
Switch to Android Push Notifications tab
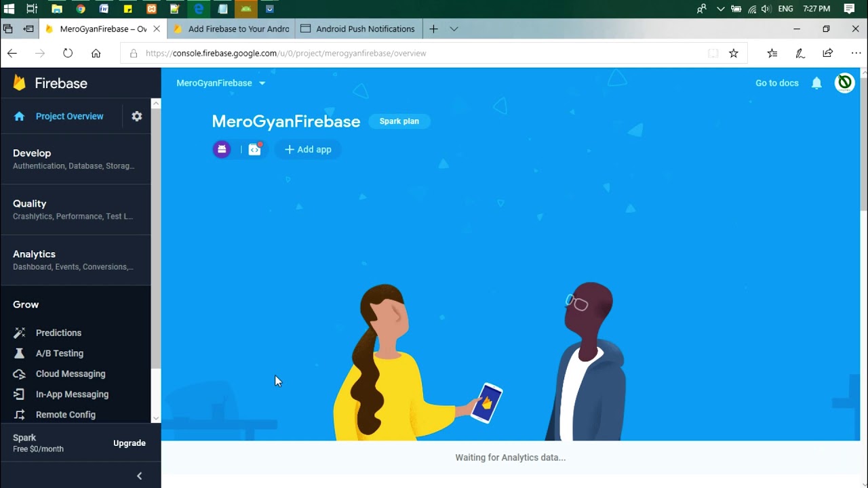pos(358,28)
